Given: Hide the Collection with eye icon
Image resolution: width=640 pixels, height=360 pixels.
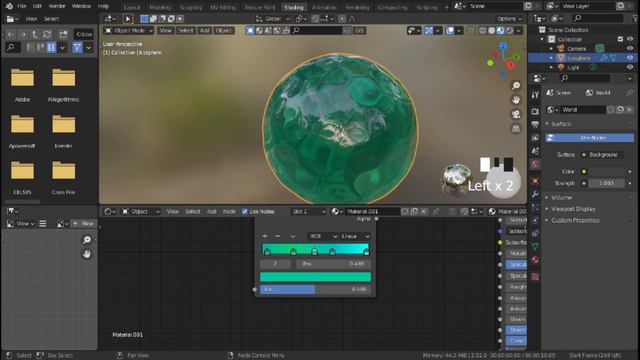Looking at the screenshot, I should pos(630,39).
